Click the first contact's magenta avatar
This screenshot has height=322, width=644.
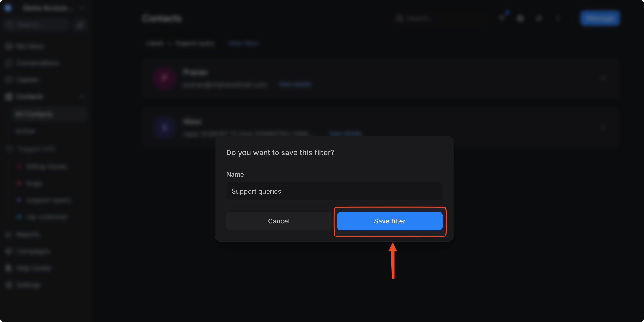164,79
